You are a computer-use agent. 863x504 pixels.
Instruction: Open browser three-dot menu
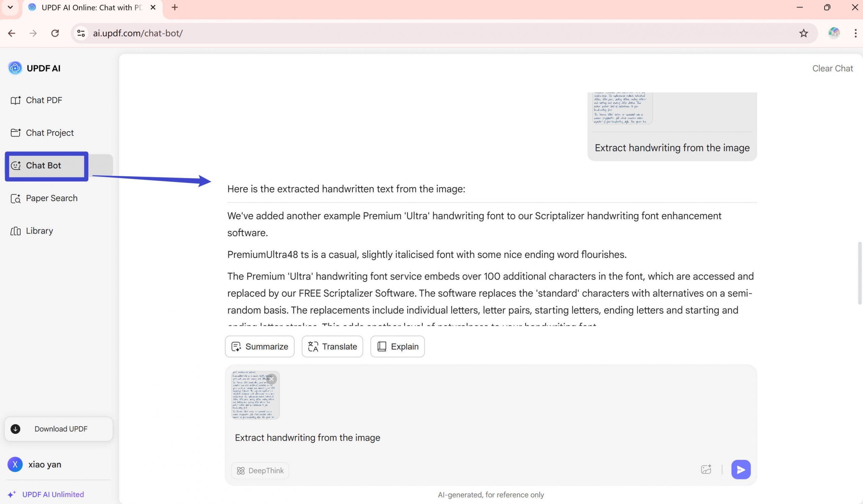(x=856, y=33)
